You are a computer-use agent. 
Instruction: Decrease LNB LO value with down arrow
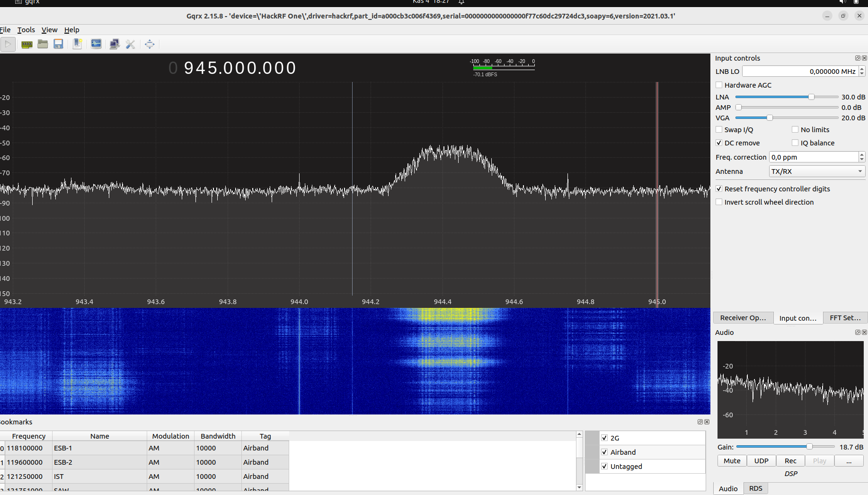(862, 74)
